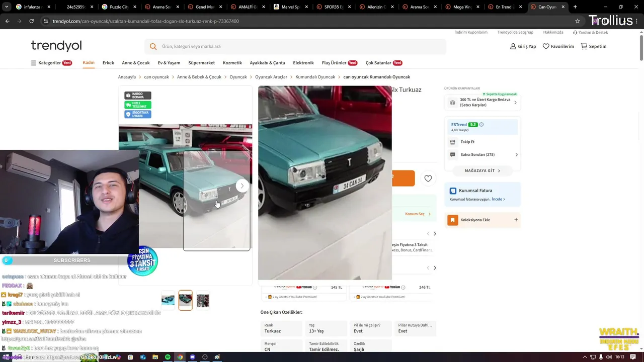Open the Ayakkabı & Çanta category
This screenshot has width=644, height=362.
267,63
